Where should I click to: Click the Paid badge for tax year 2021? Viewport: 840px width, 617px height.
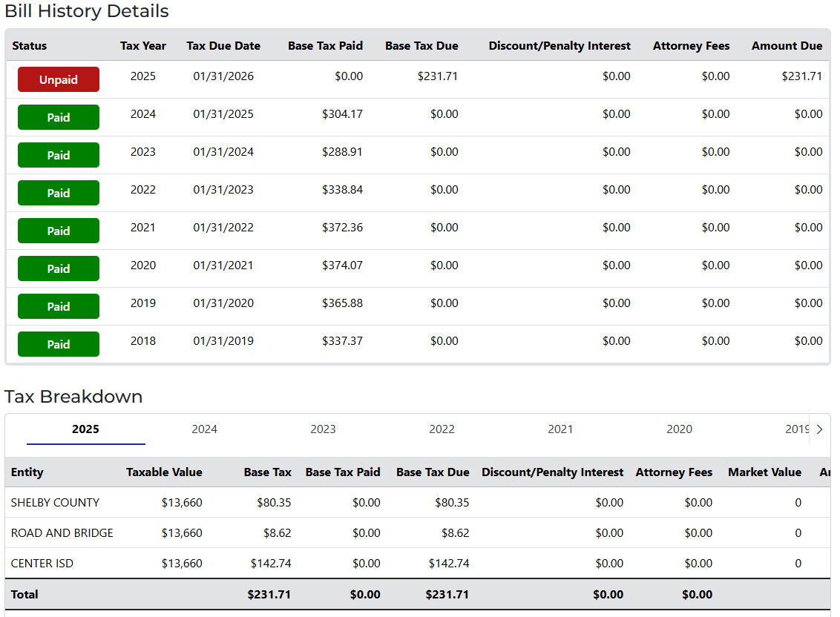point(59,231)
